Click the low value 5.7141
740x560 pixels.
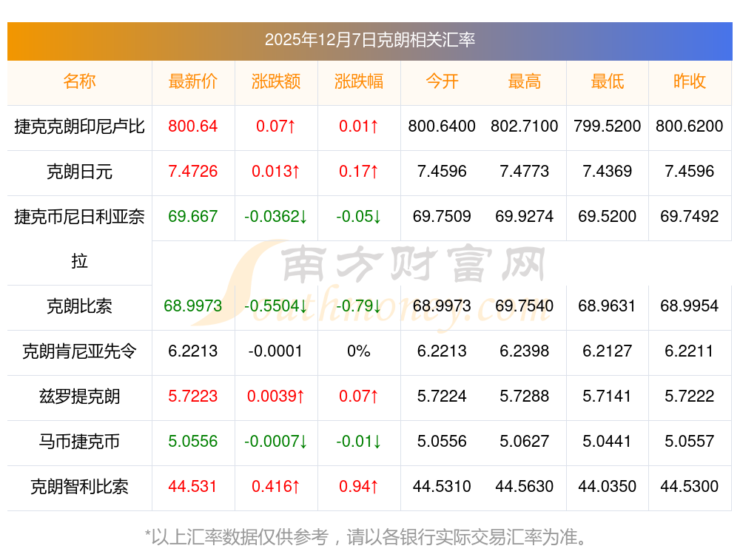[608, 397]
